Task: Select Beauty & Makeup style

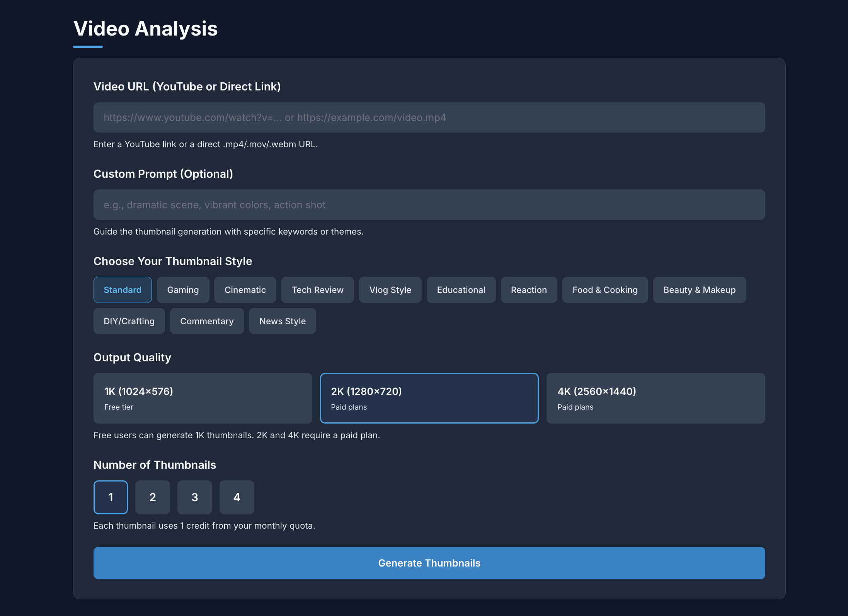Action: (x=699, y=290)
